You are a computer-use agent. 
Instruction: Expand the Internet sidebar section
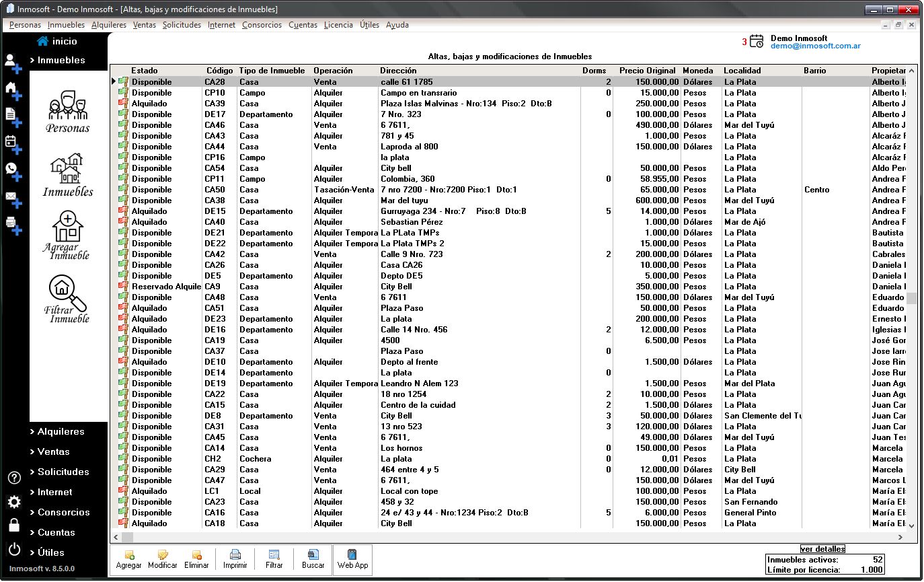point(51,492)
